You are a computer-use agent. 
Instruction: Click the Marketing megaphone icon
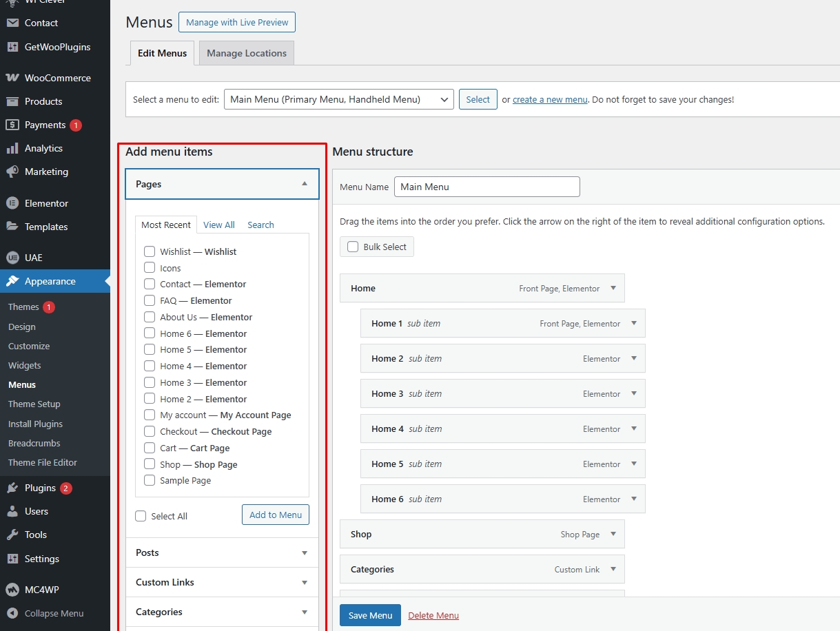point(12,172)
